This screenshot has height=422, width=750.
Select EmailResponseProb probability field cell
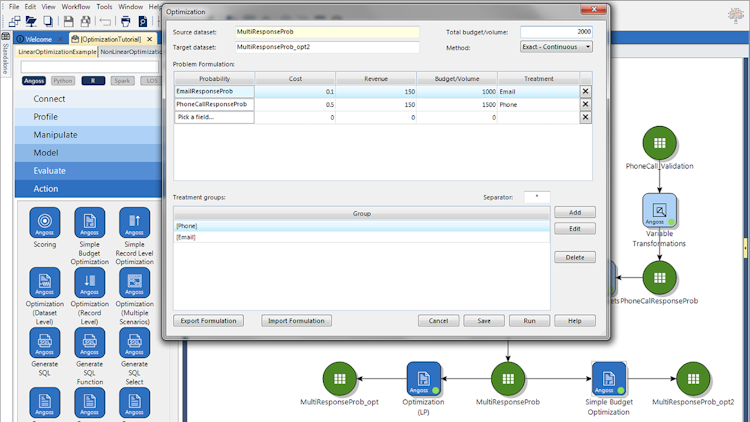click(214, 91)
